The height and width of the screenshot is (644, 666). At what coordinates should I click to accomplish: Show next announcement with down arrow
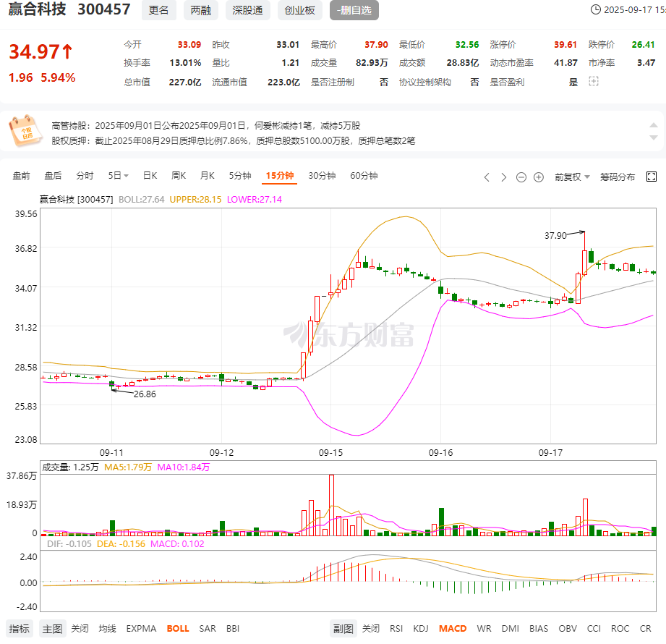point(654,137)
